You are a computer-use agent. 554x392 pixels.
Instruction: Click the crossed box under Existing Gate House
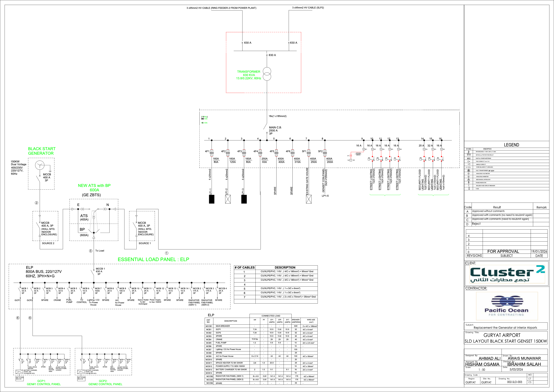click(309, 199)
